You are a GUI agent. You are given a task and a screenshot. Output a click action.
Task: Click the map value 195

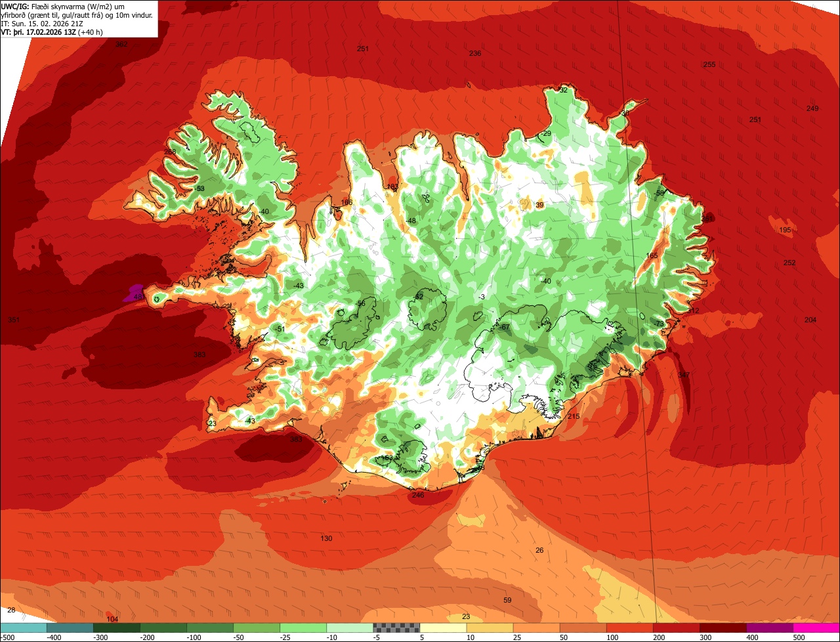click(x=786, y=230)
